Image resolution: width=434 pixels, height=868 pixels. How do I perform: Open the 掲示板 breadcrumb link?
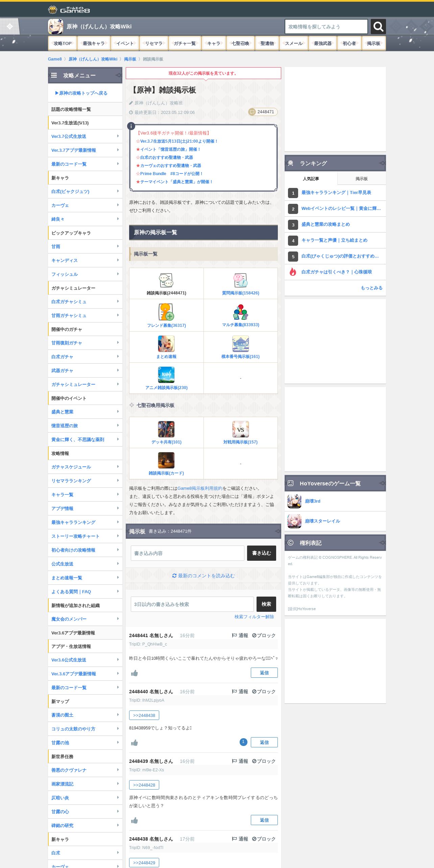coord(130,59)
